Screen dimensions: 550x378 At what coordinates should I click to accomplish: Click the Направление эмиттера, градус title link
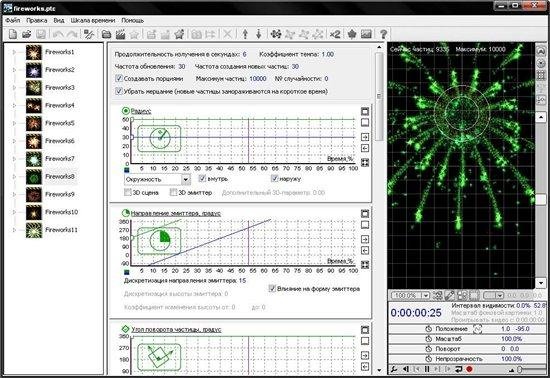[x=175, y=213]
